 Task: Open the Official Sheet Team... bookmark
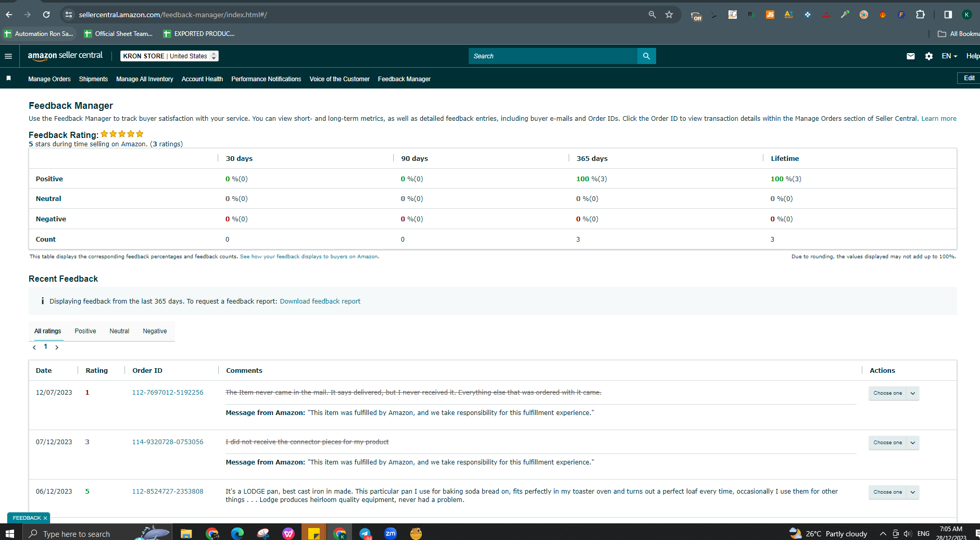(x=119, y=34)
